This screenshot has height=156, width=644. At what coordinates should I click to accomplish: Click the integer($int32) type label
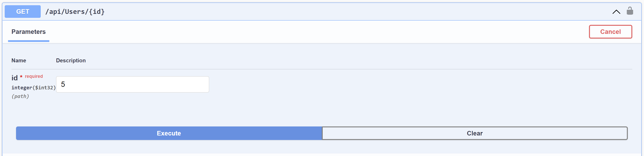pos(34,88)
